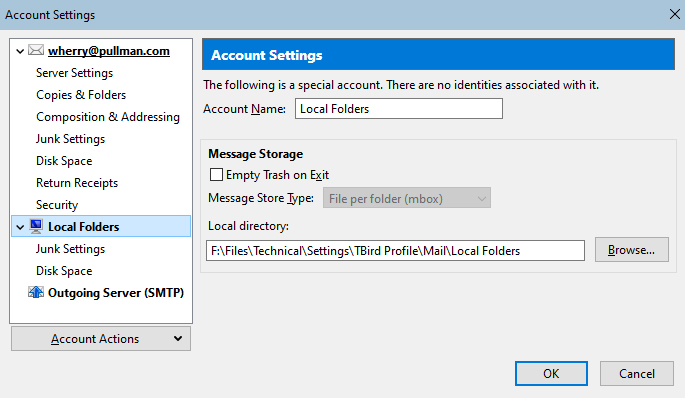Click the Outgoing Server (SMTP) icon
Screen dimensions: 685x398
click(36, 292)
